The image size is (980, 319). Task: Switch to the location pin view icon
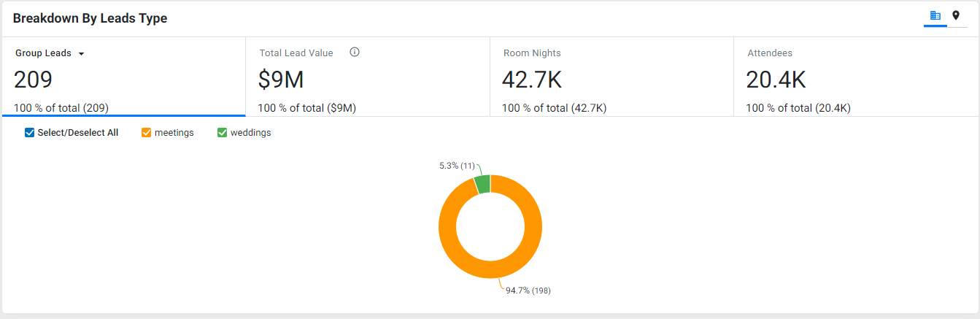[x=956, y=15]
